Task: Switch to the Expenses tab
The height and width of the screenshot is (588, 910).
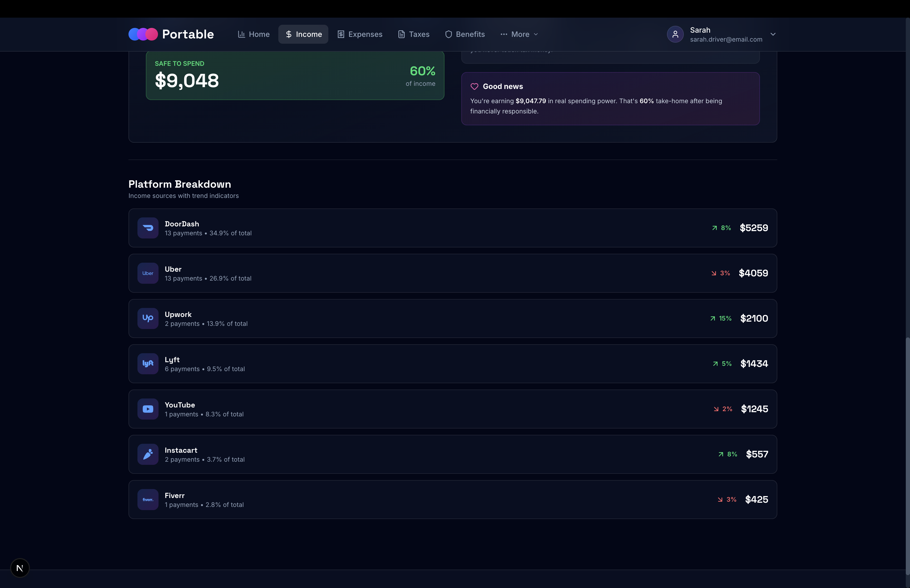Action: pyautogui.click(x=360, y=34)
